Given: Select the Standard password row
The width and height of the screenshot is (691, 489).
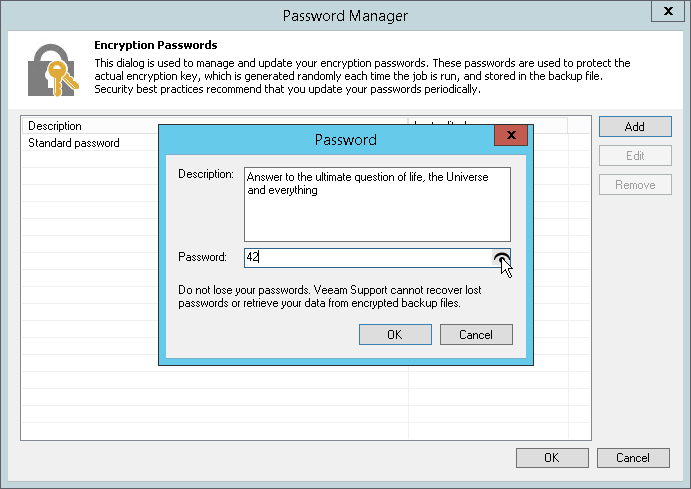Looking at the screenshot, I should (74, 143).
